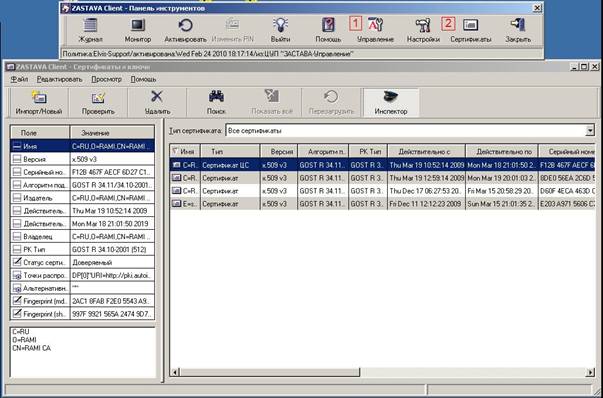Click the Изменить PIN toolbar item
This screenshot has width=603, height=398.
click(233, 30)
